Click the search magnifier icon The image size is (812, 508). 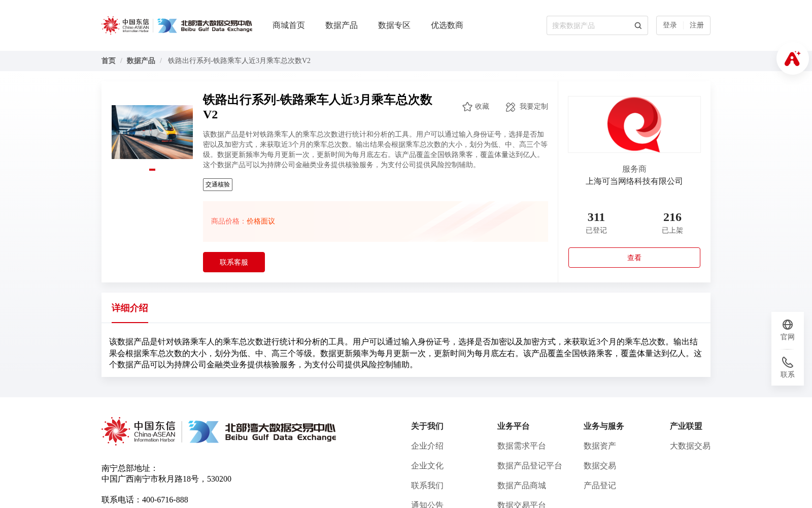click(x=638, y=25)
